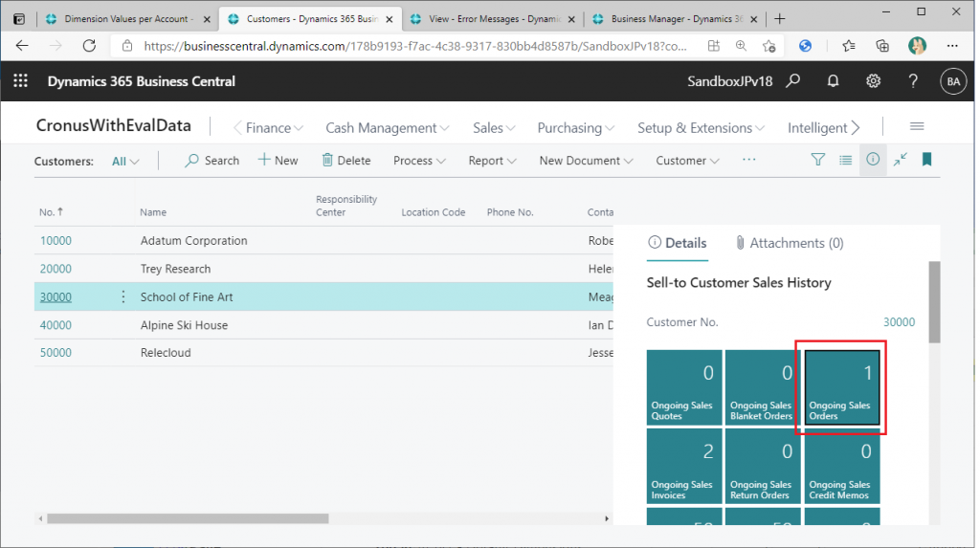Open Ongoing Sales Blanket Orders tile

(763, 387)
